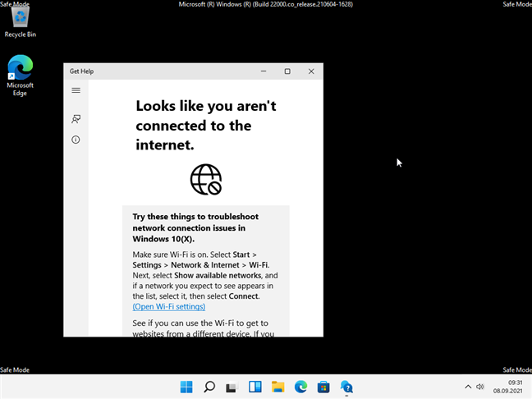Minimize the Get Help window
The image size is (532, 399).
[x=264, y=71]
